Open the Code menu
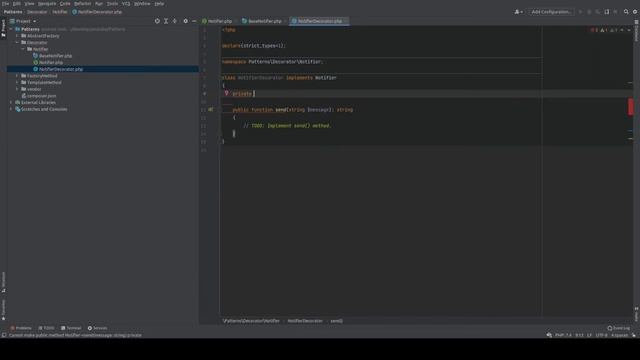 pyautogui.click(x=65, y=4)
